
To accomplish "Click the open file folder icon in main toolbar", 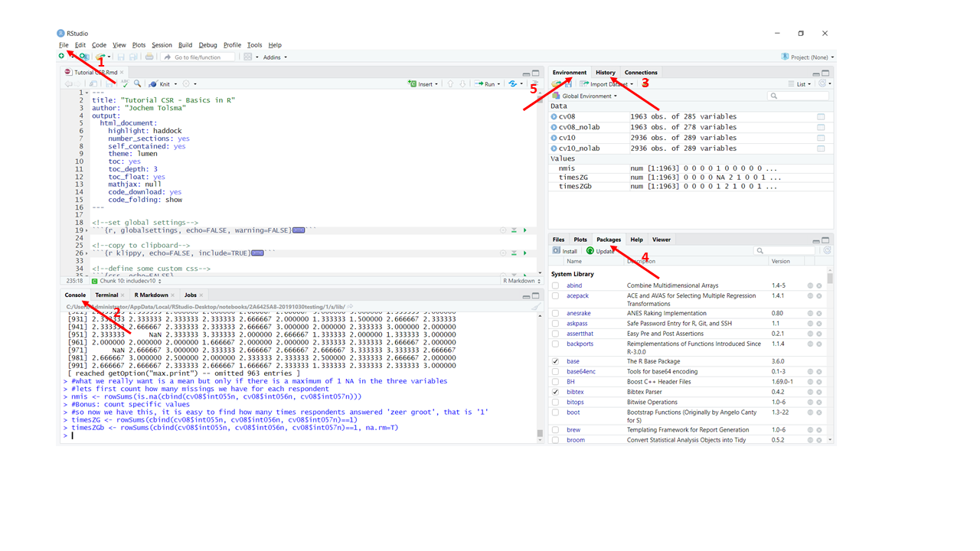I will pos(100,56).
